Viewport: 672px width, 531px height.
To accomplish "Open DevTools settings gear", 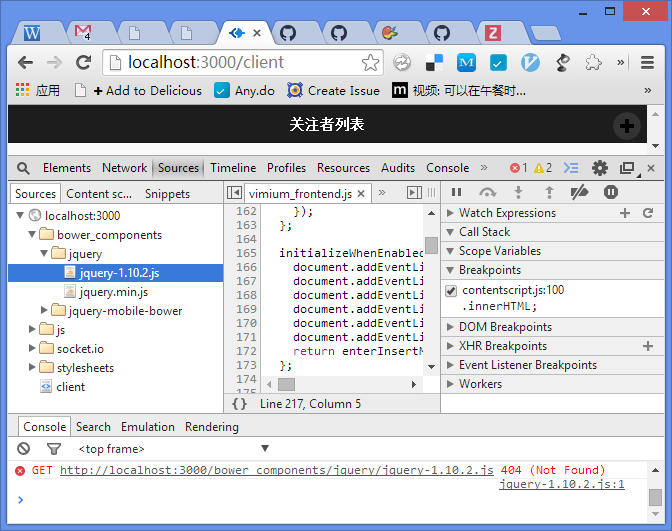I will point(599,168).
